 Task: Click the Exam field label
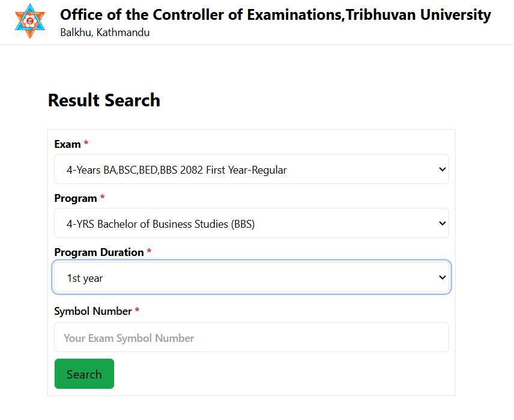point(67,144)
